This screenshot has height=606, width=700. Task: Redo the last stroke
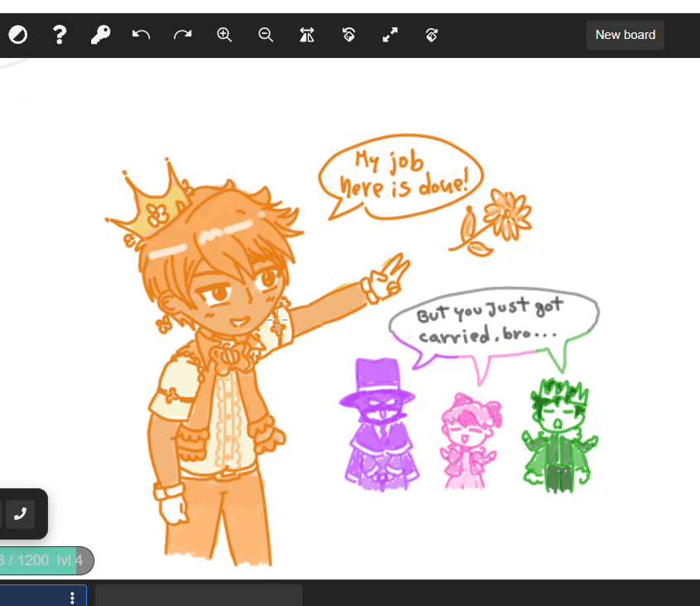[182, 35]
